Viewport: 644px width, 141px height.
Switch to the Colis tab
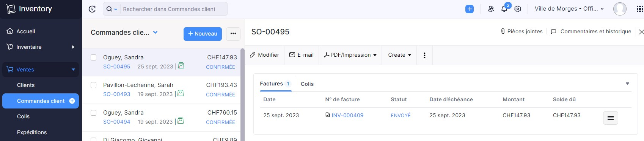point(307,84)
